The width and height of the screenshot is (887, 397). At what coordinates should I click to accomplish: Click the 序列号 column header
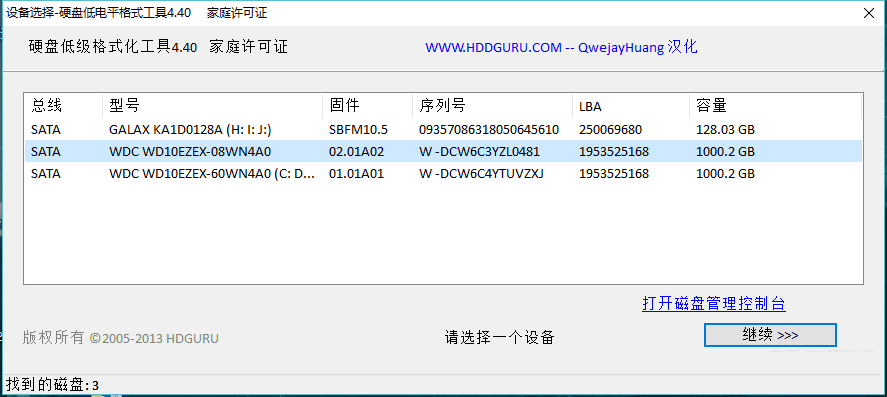point(493,105)
